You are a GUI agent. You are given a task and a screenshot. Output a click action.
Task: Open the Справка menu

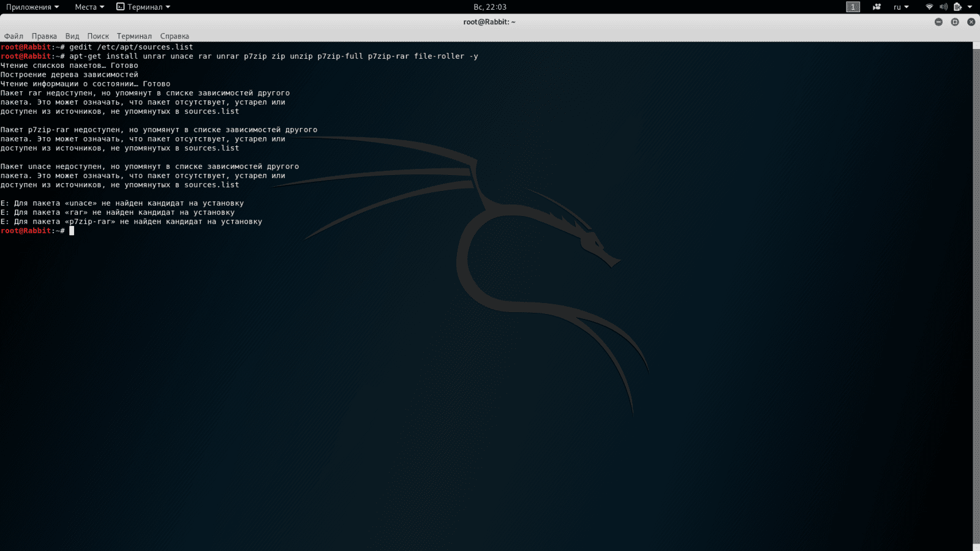[175, 36]
